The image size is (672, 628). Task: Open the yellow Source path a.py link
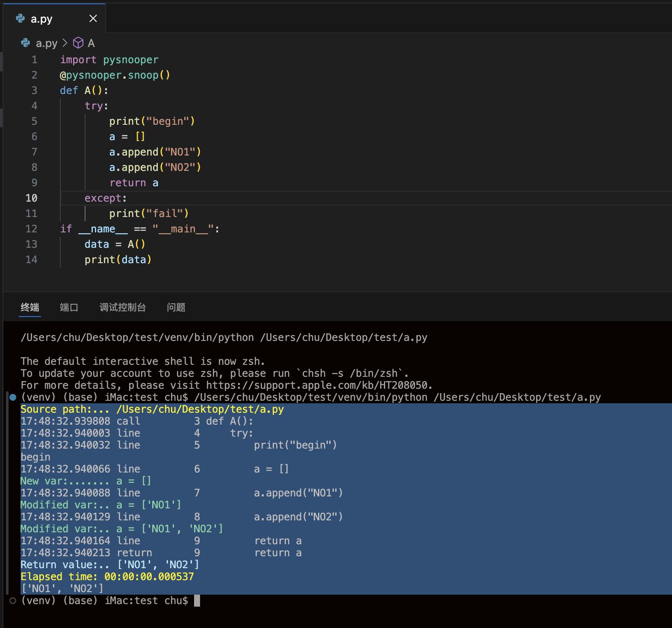200,409
